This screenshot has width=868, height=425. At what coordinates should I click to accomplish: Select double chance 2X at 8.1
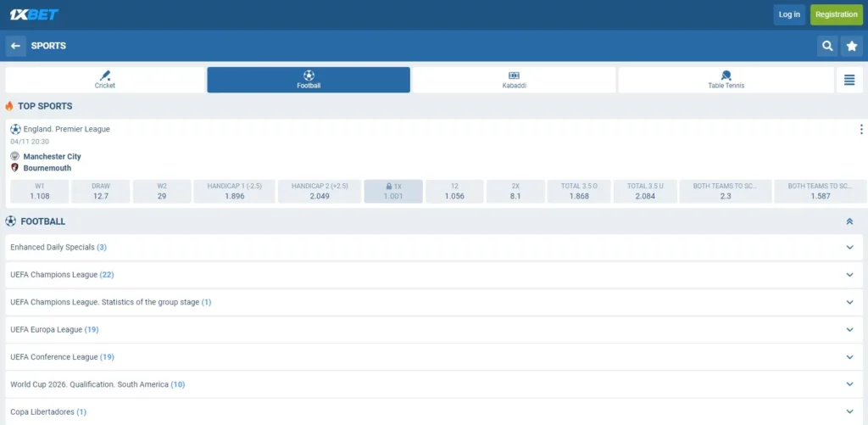pyautogui.click(x=515, y=191)
